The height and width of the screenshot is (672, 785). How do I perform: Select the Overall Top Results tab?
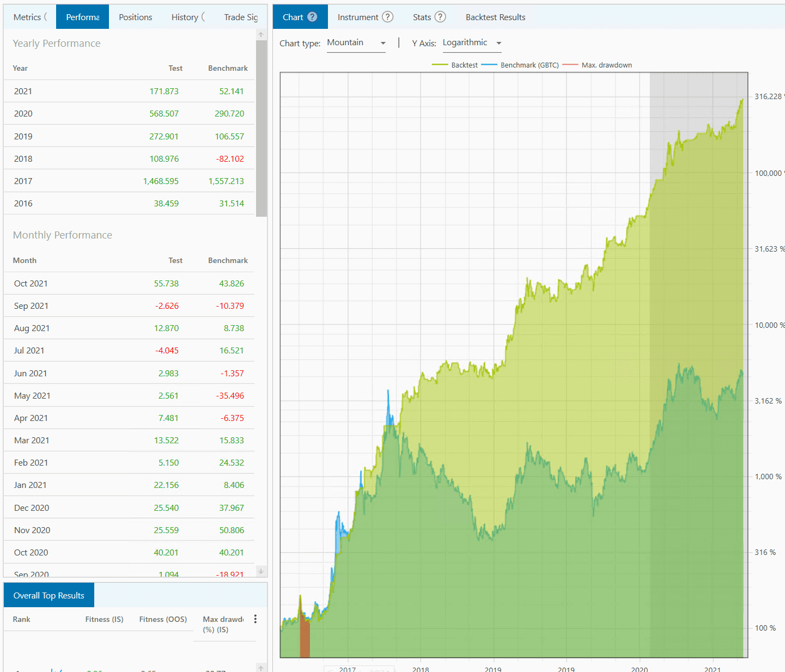[x=48, y=595]
